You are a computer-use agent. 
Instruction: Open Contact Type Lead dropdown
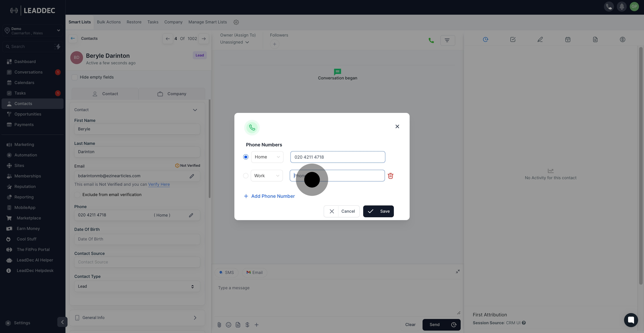(137, 287)
